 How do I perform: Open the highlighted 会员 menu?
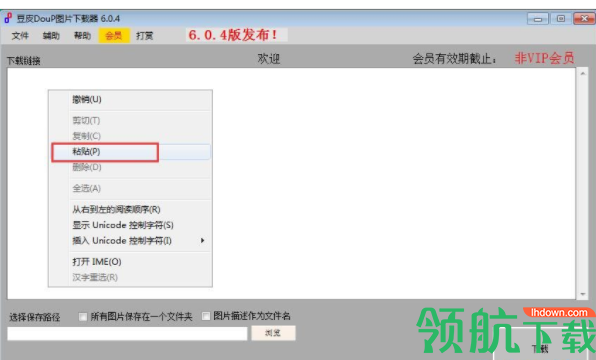tap(114, 36)
